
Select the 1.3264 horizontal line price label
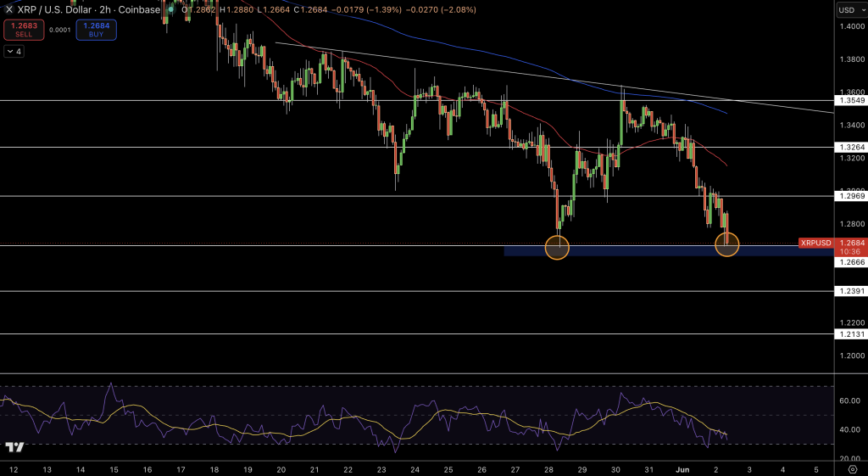(x=850, y=147)
